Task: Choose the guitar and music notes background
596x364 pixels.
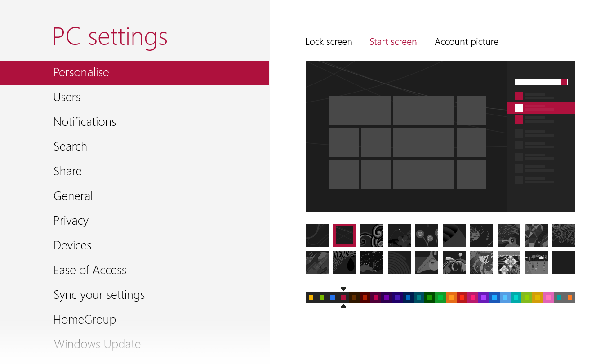Action: pyautogui.click(x=317, y=262)
